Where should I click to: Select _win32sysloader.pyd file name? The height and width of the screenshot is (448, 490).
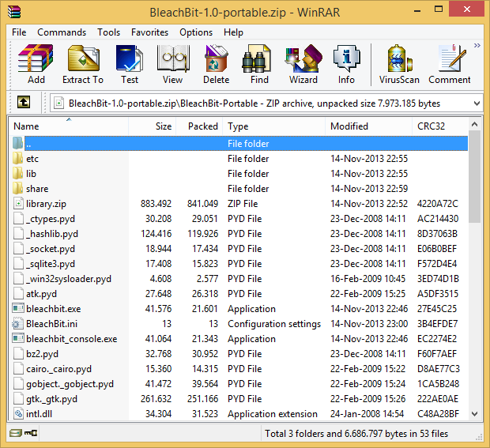click(x=69, y=279)
